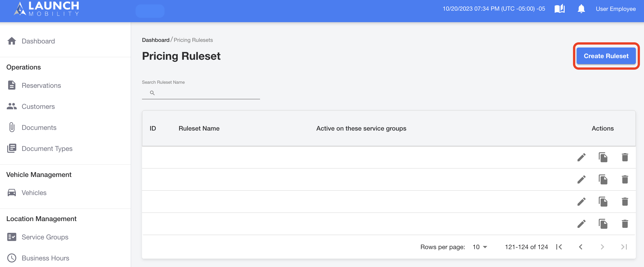Viewport: 644px width, 267px height.
Task: Delete the third ruleset row with trash icon
Action: click(x=625, y=201)
